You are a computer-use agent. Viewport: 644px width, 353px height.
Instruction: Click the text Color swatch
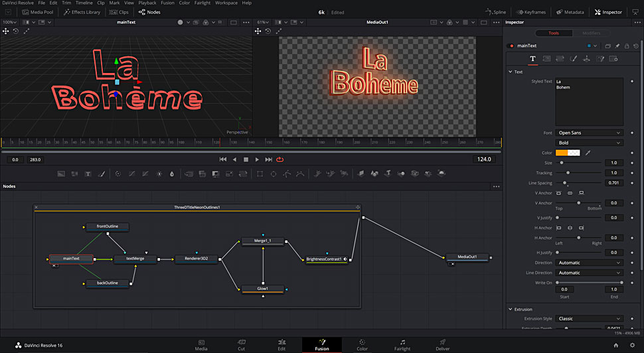[568, 153]
